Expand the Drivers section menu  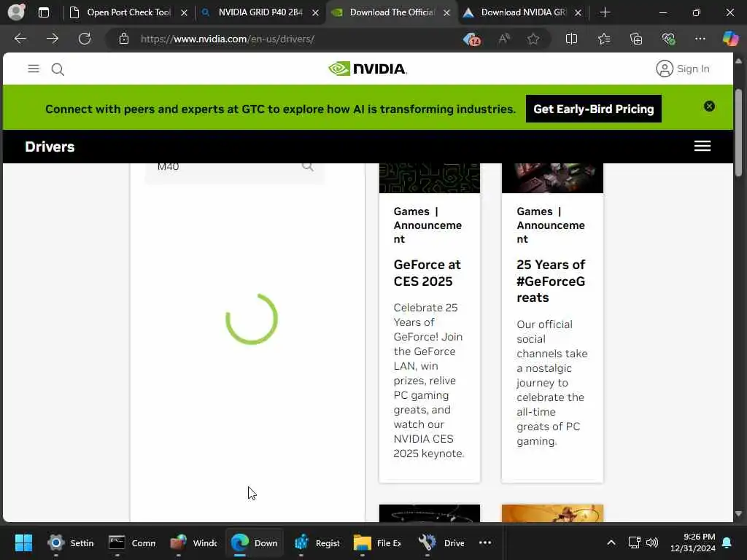click(x=703, y=146)
